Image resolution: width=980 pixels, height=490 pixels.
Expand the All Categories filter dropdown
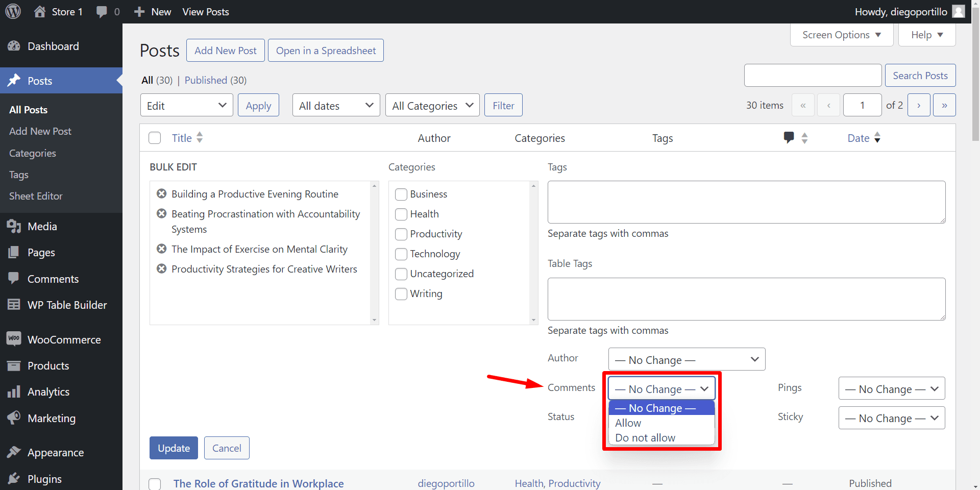tap(432, 105)
